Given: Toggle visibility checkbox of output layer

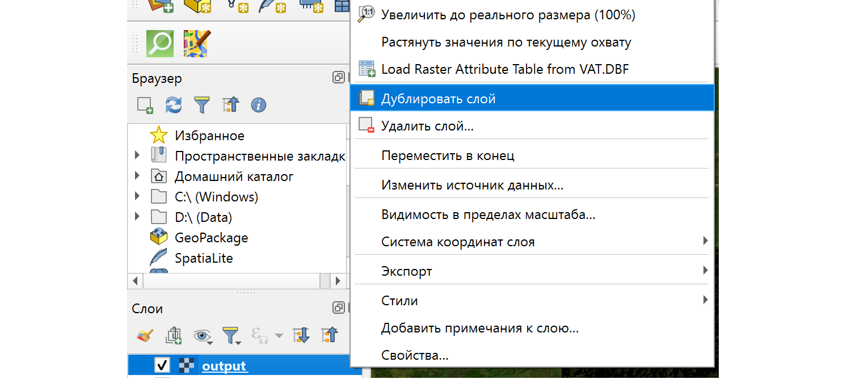Looking at the screenshot, I should (x=162, y=366).
